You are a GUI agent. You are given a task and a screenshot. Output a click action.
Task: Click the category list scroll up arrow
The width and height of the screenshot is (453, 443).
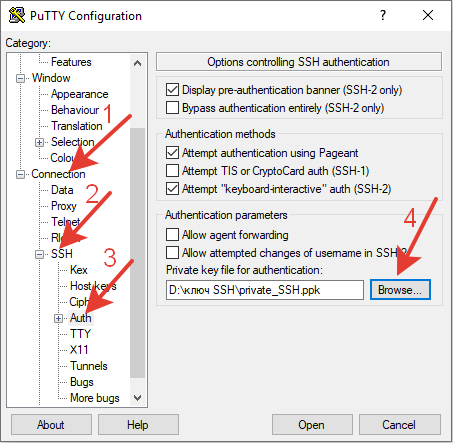[x=137, y=63]
